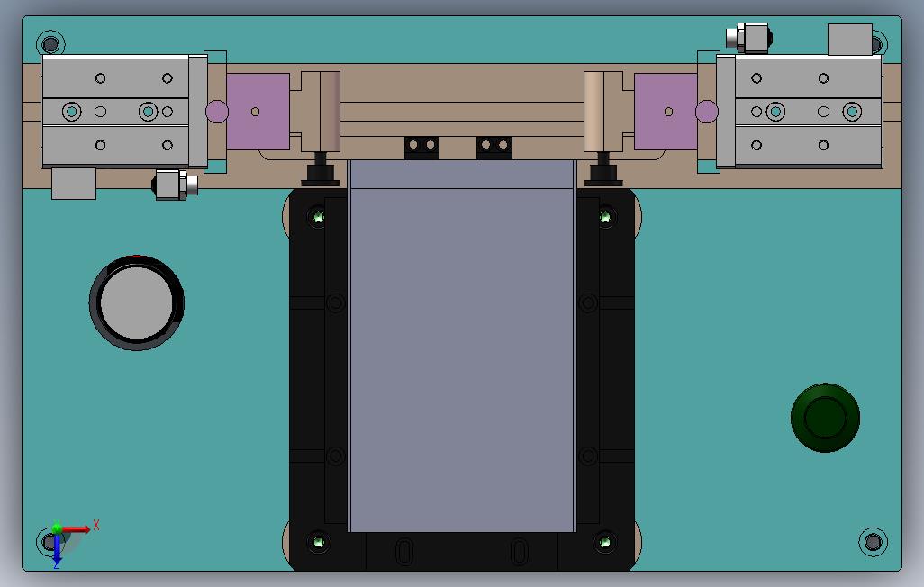Click the right oval slot on frame bottom

519,552
